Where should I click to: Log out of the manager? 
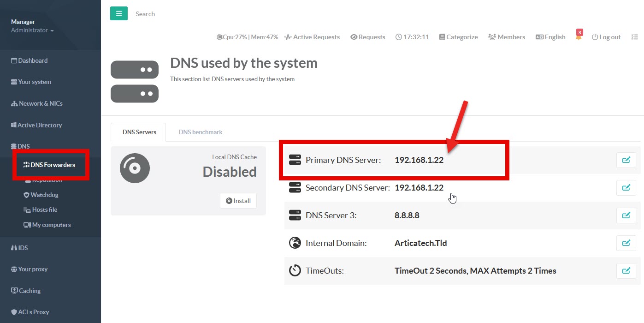click(x=606, y=37)
